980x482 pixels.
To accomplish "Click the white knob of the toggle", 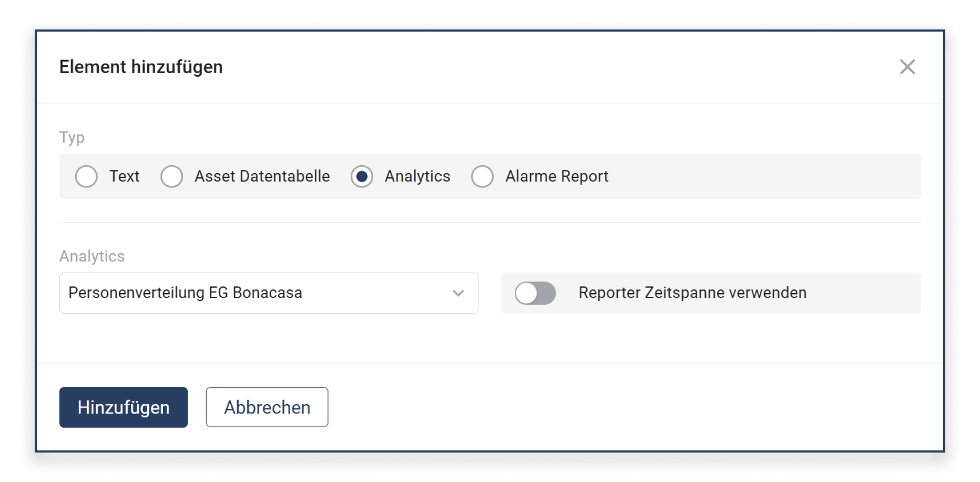I will tap(526, 293).
